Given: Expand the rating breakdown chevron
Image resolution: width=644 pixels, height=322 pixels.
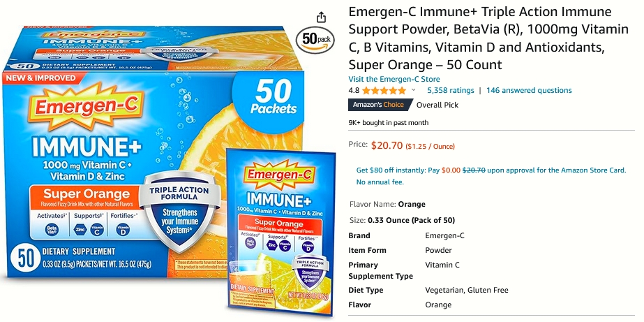Looking at the screenshot, I should [x=413, y=90].
